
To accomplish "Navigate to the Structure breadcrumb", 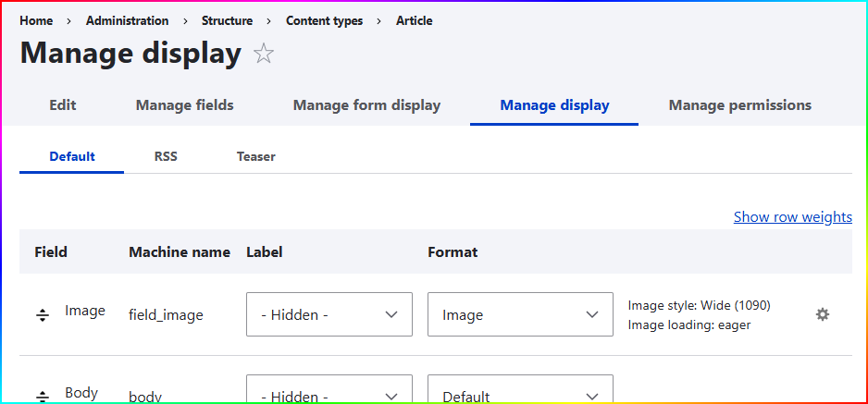I will [227, 20].
